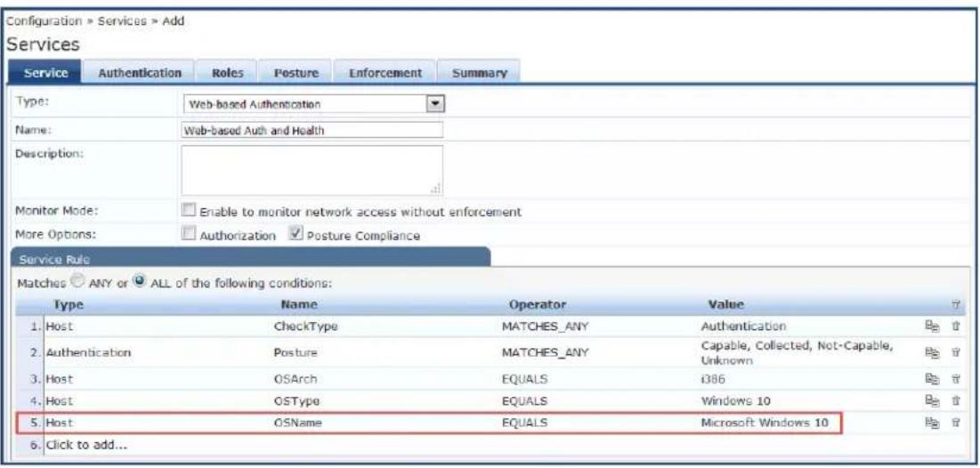Switch to the Enforcement tab

click(385, 73)
